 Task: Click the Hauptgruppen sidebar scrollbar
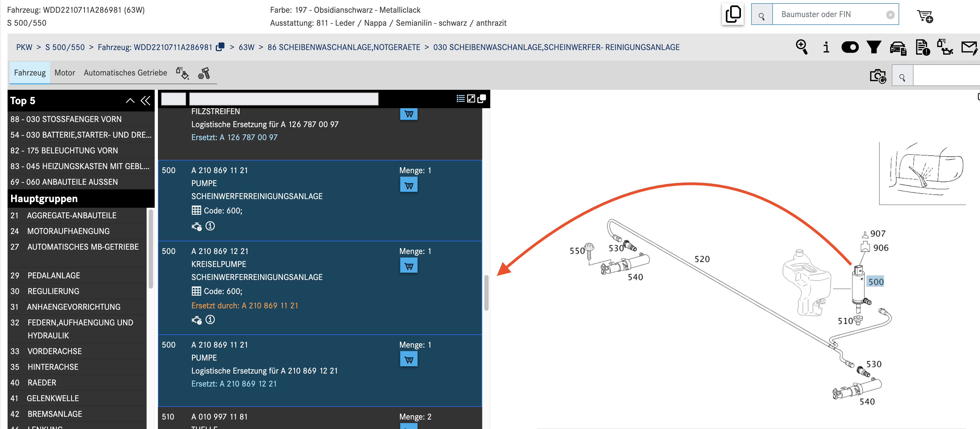[x=151, y=249]
